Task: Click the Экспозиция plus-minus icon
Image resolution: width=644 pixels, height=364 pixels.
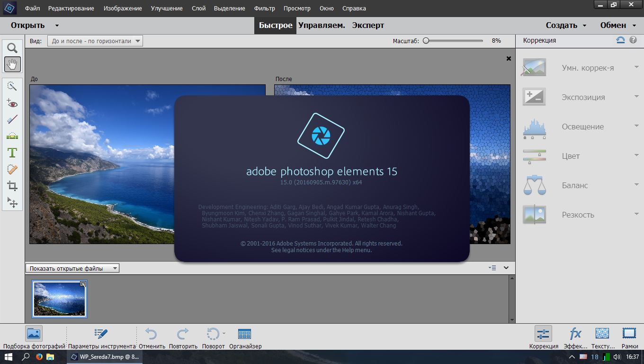Action: click(534, 97)
